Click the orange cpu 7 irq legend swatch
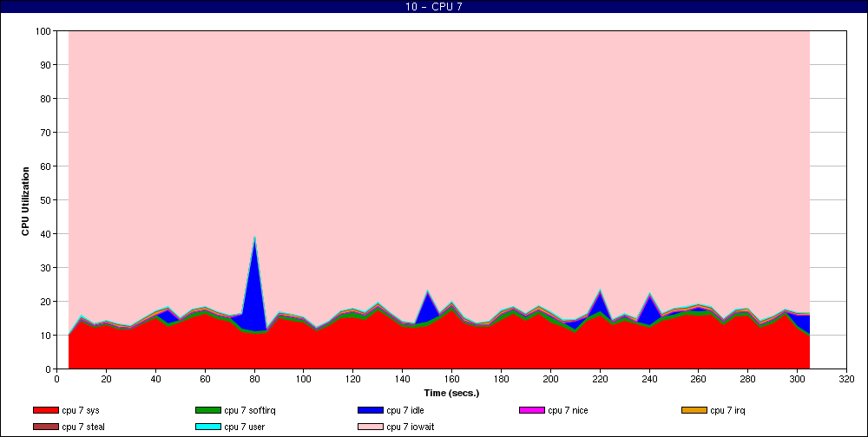This screenshot has width=868, height=437. (694, 410)
